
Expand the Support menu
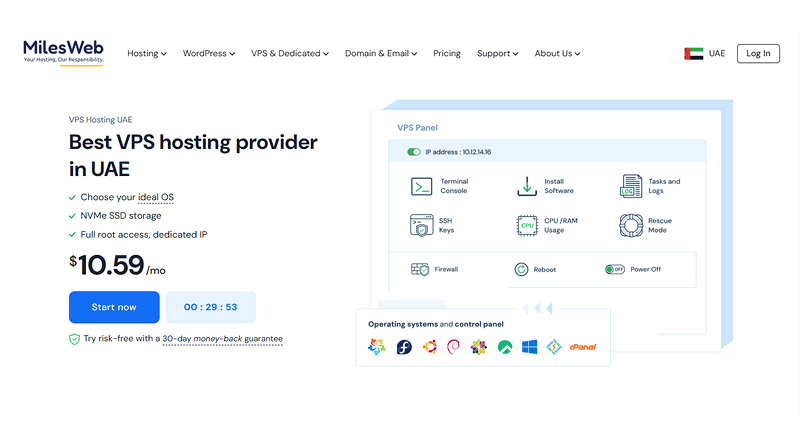(497, 54)
